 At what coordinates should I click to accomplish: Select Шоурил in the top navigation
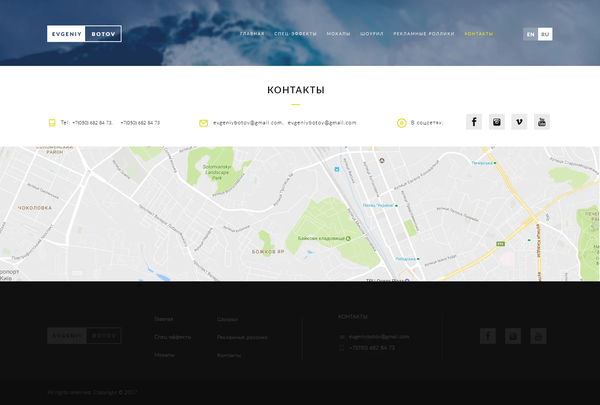(x=372, y=34)
